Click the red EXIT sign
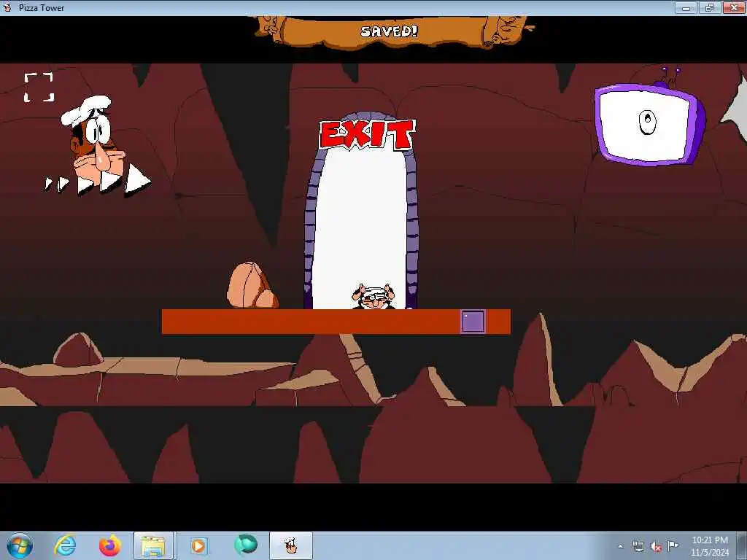The image size is (747, 560). [x=367, y=134]
